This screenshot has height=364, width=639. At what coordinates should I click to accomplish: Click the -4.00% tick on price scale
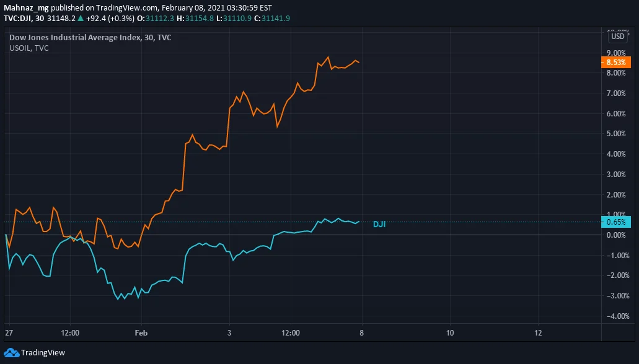[x=617, y=316]
